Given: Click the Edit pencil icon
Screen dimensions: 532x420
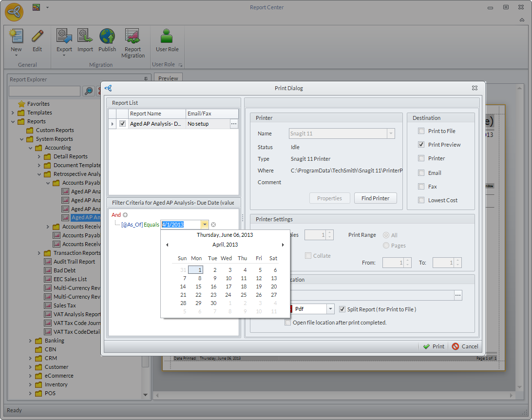Looking at the screenshot, I should (x=38, y=38).
